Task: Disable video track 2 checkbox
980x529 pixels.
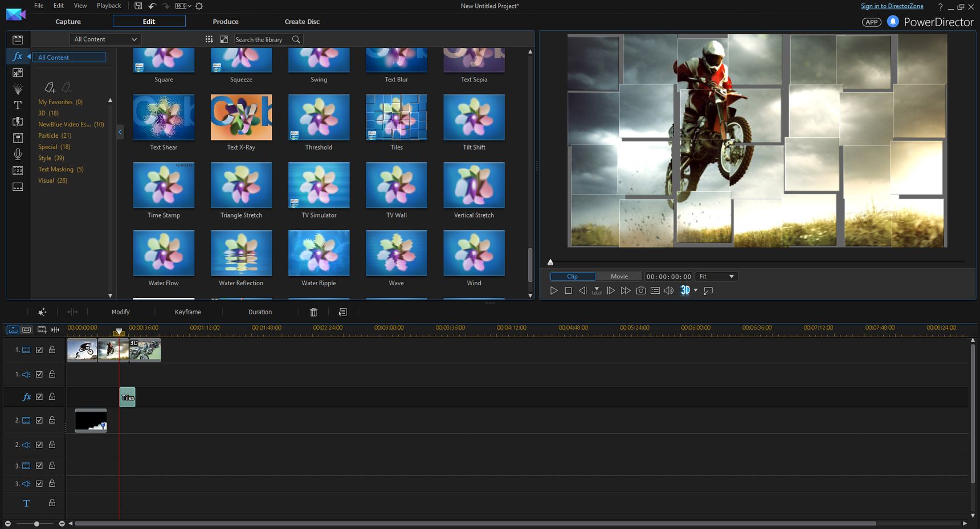Action: tap(39, 420)
